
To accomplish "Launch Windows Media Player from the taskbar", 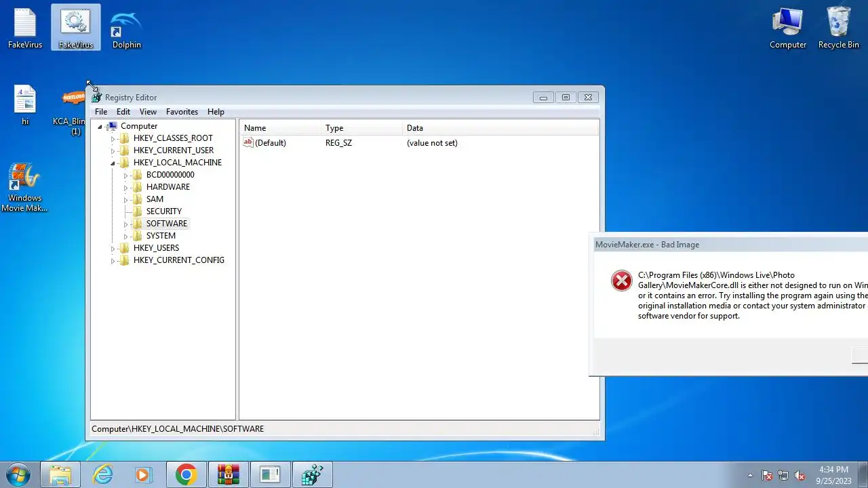I will point(143,474).
